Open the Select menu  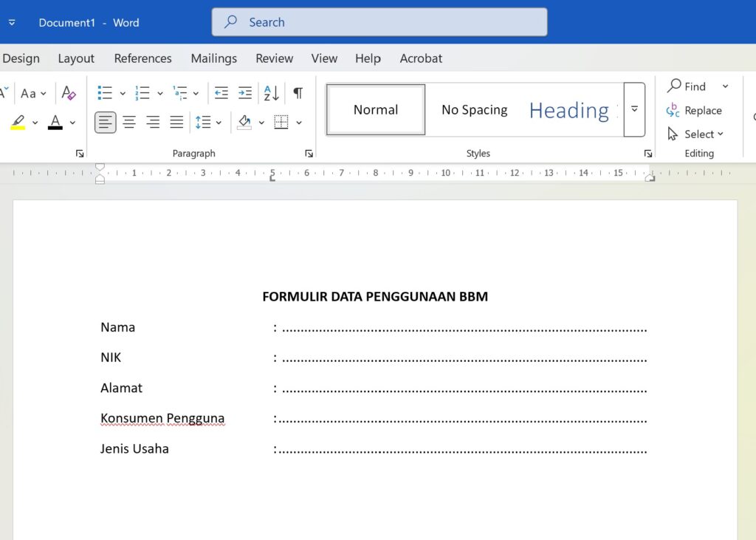point(697,134)
